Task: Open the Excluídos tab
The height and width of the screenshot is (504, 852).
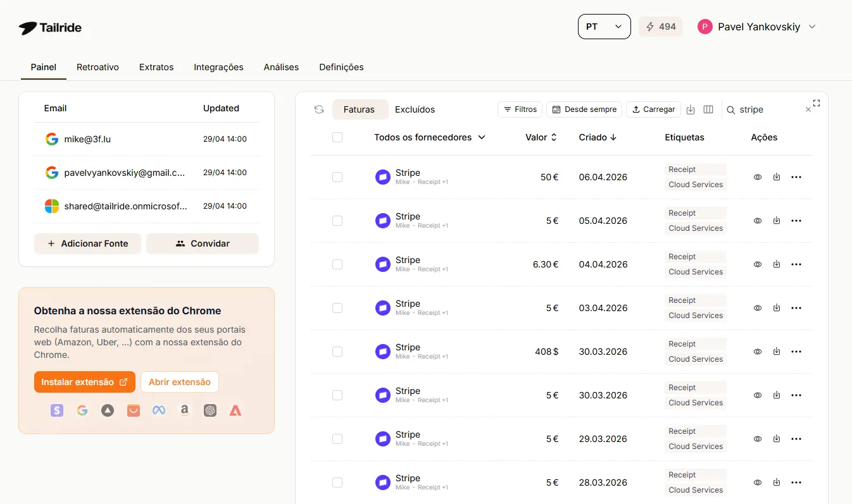Action: (x=415, y=109)
